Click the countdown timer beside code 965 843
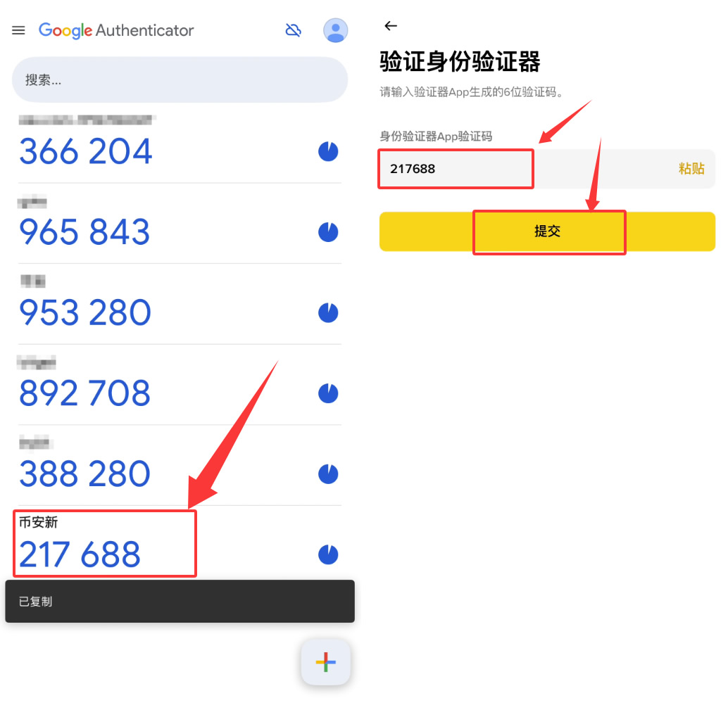This screenshot has height=705, width=728. tap(328, 232)
